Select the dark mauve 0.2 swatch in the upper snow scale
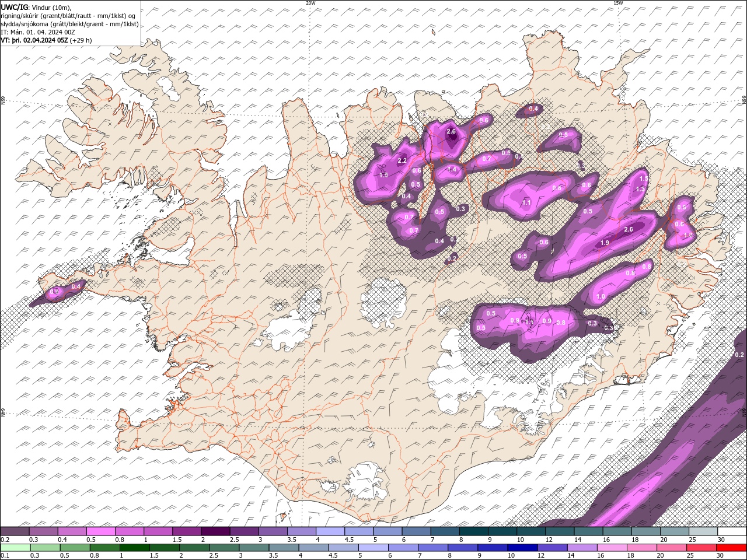This screenshot has height=560, width=747. [15, 531]
